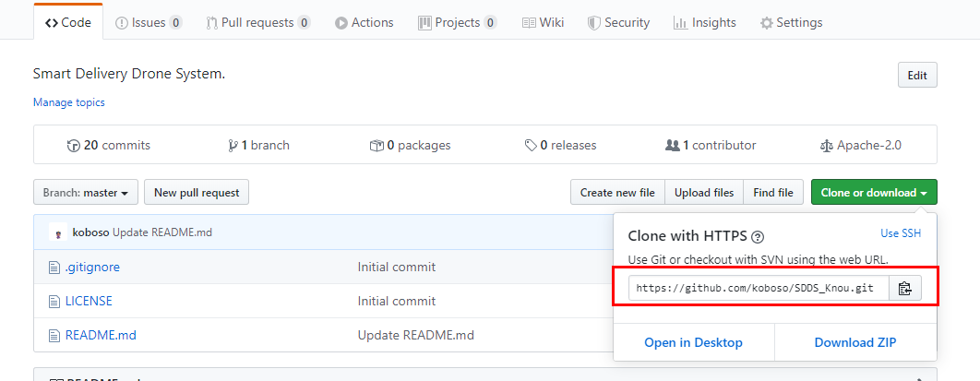Click the Security shield icon
The image size is (980, 381).
tap(593, 23)
